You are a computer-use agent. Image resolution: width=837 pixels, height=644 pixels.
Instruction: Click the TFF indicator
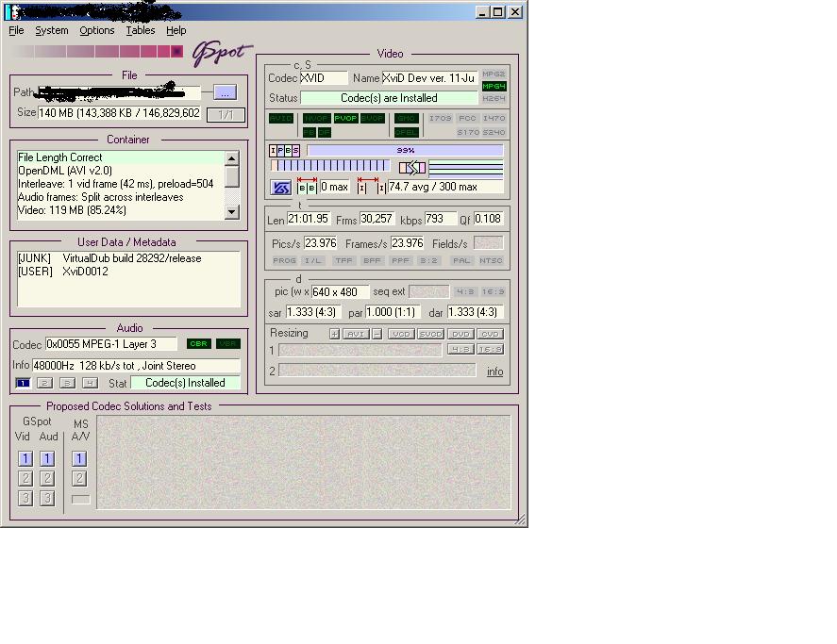[343, 260]
